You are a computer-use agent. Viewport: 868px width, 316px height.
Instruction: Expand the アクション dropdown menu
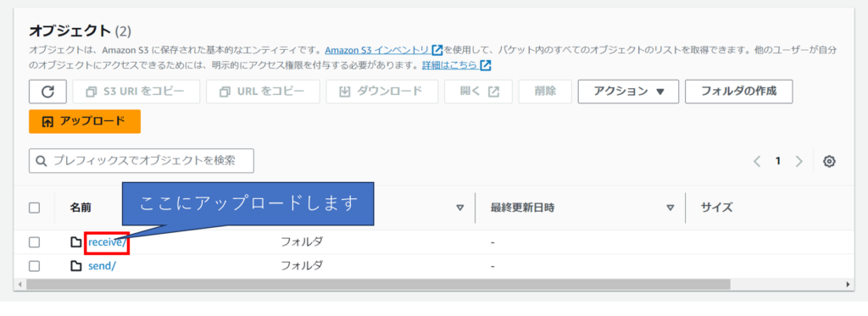click(628, 91)
